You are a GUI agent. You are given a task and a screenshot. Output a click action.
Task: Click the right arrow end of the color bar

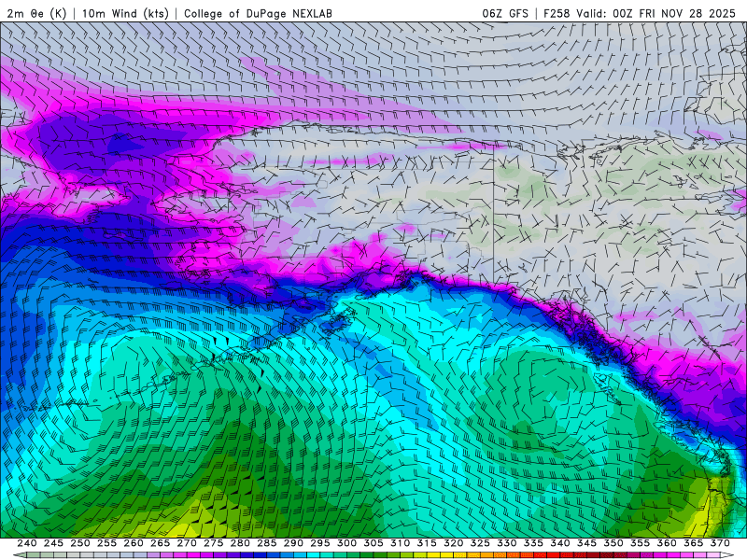tap(727, 555)
